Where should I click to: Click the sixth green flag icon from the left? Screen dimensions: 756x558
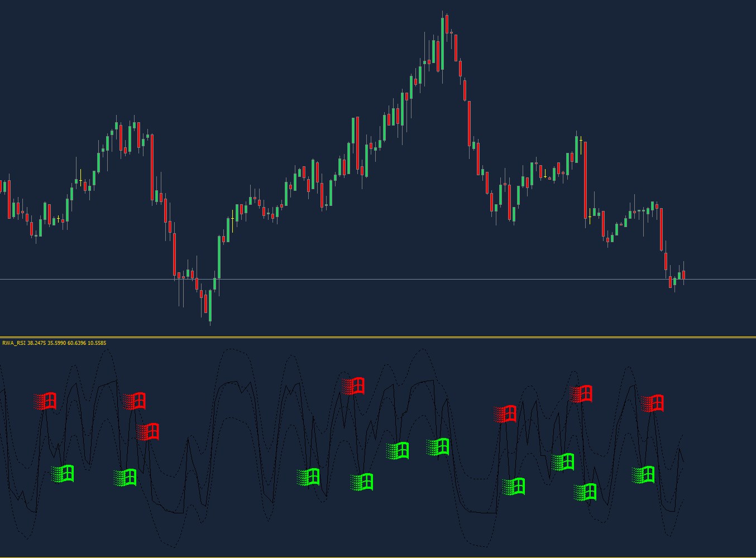tap(438, 447)
